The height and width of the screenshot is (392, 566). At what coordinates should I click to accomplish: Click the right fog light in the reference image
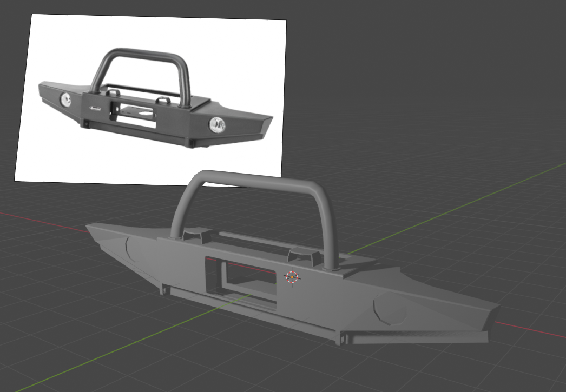218,125
